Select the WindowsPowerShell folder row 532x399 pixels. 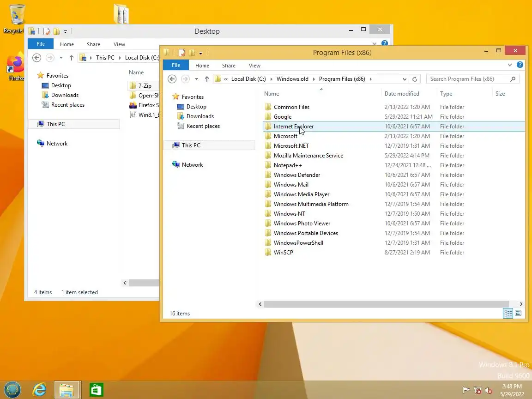tap(393, 243)
